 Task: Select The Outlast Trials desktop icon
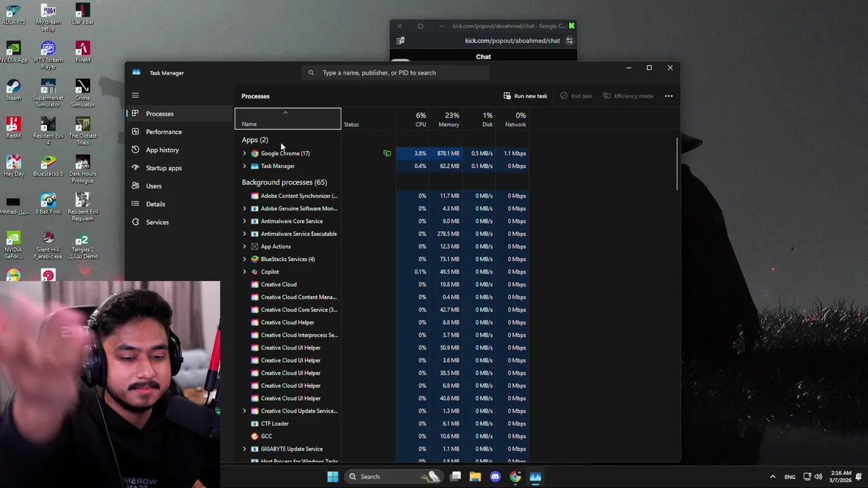(83, 131)
